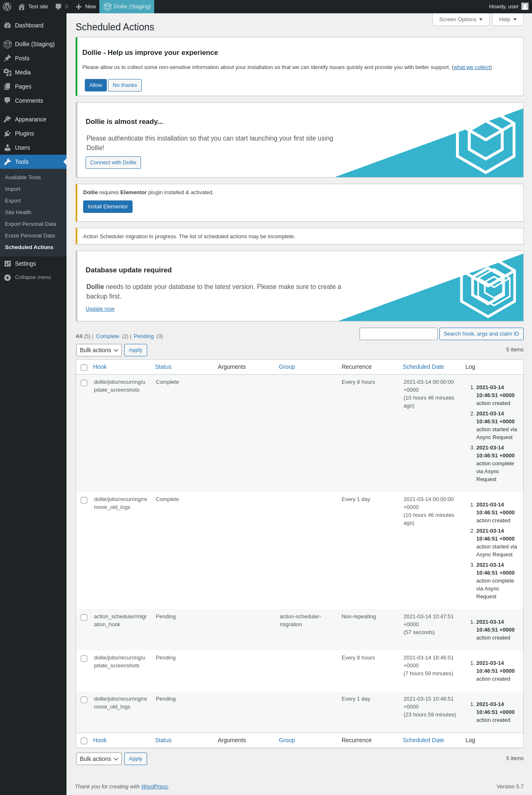Open the Howdy, user account menu
Screen dimensions: 532x795
point(508,7)
